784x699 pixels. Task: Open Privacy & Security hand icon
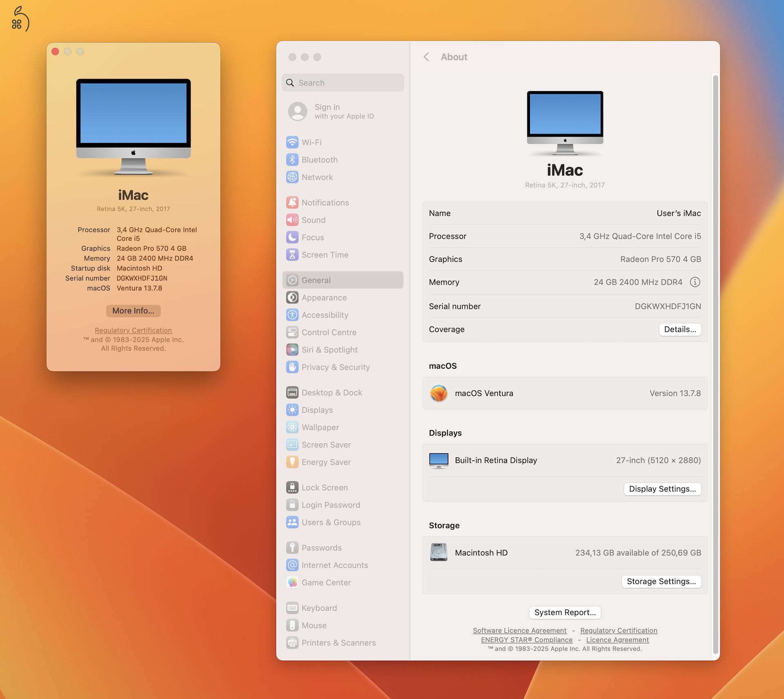[x=292, y=367]
